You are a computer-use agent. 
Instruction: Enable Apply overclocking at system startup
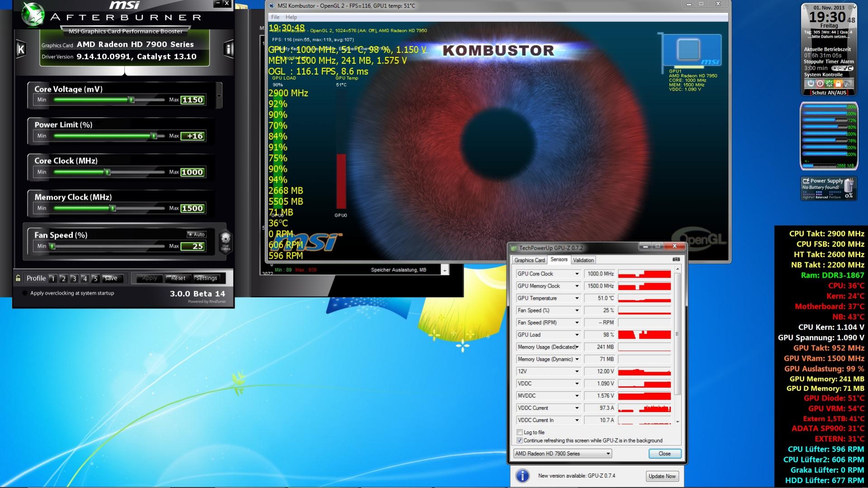click(25, 293)
